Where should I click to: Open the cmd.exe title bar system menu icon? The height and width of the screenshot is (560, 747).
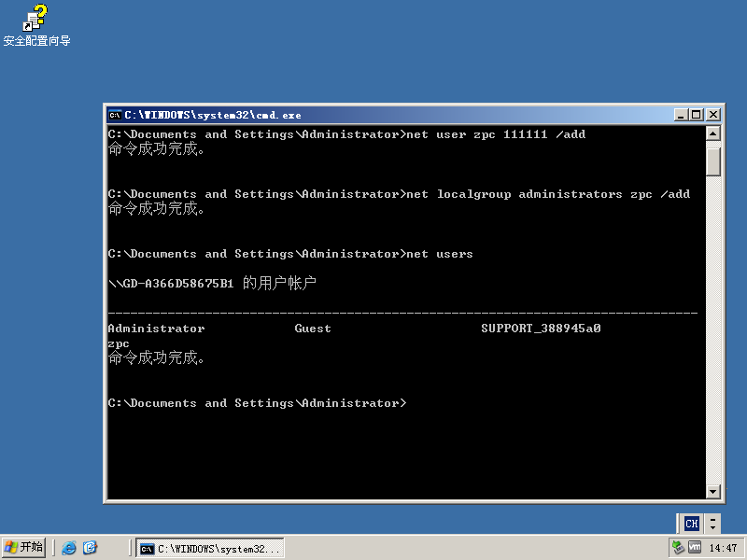point(115,115)
